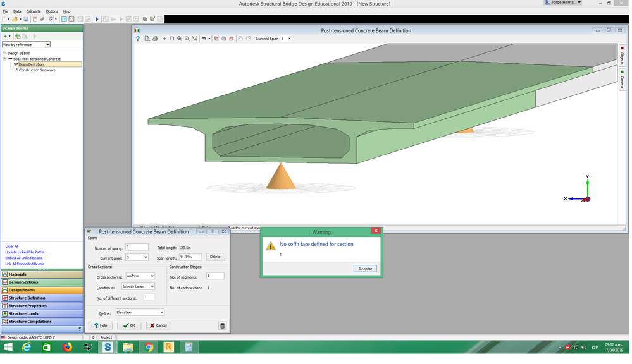Open the Calculate menu
This screenshot has width=632, height=364.
click(34, 11)
